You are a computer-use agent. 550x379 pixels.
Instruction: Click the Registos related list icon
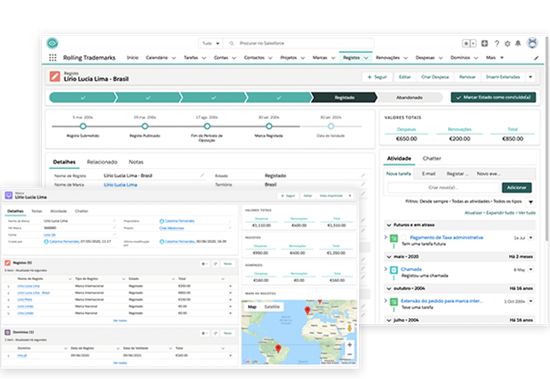[7, 262]
